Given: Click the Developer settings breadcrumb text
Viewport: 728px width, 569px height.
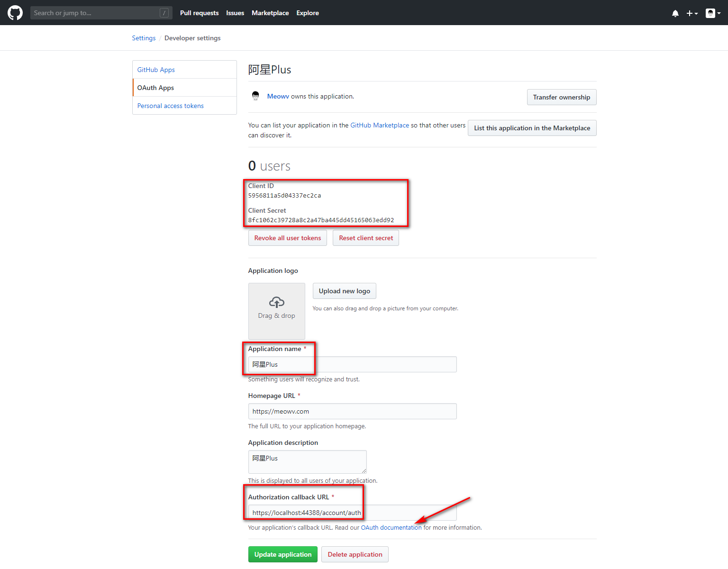Looking at the screenshot, I should tap(192, 38).
